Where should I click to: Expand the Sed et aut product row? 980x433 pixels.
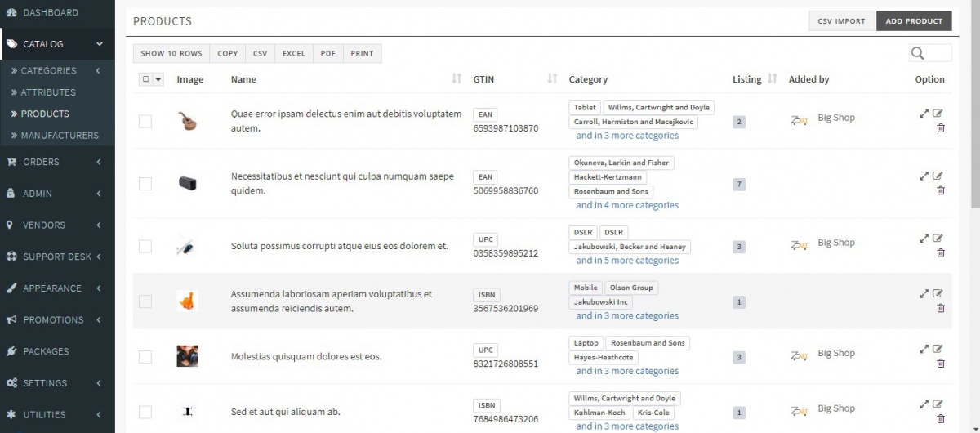tap(924, 404)
